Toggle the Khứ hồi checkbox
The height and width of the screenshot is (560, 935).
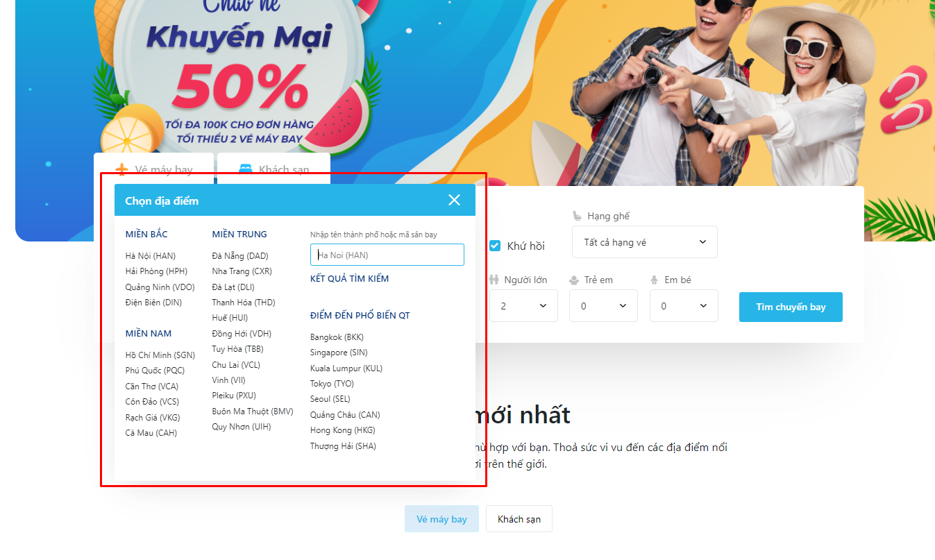(495, 246)
